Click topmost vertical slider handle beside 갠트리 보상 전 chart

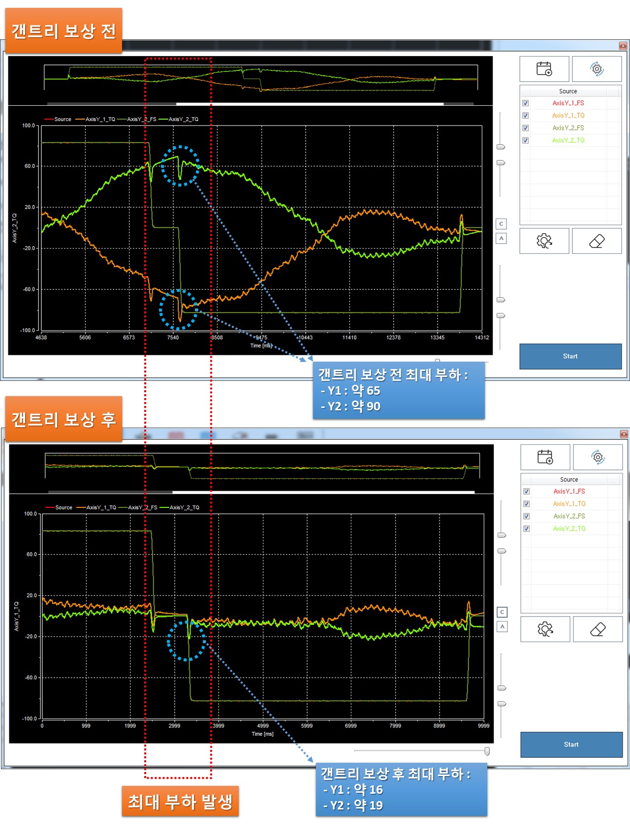[x=501, y=147]
